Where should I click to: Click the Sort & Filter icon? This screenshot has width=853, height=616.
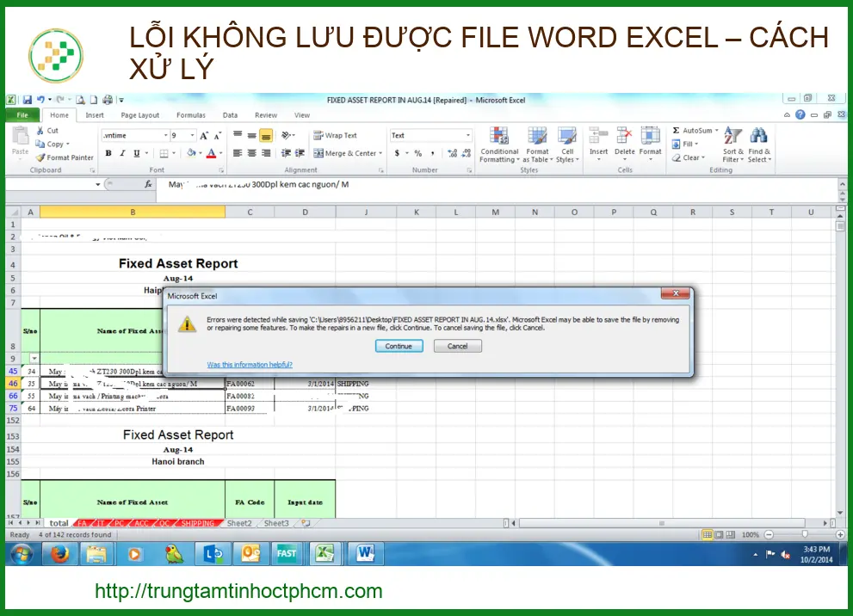732,145
